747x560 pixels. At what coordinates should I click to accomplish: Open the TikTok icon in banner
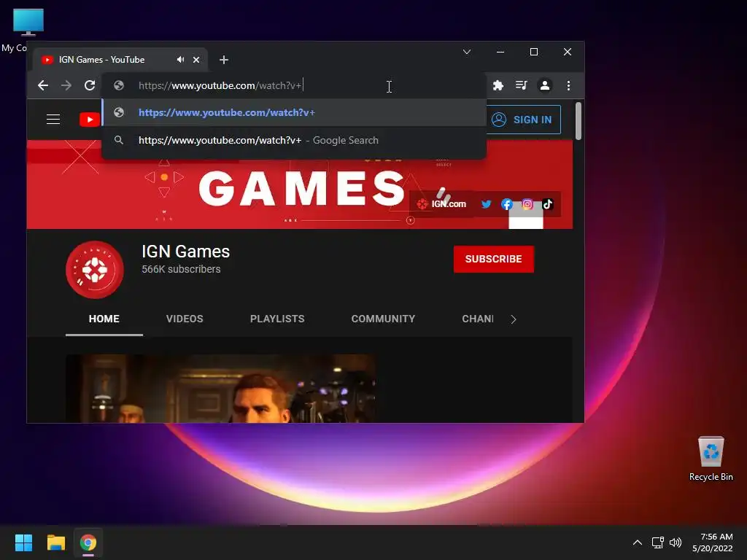click(547, 204)
